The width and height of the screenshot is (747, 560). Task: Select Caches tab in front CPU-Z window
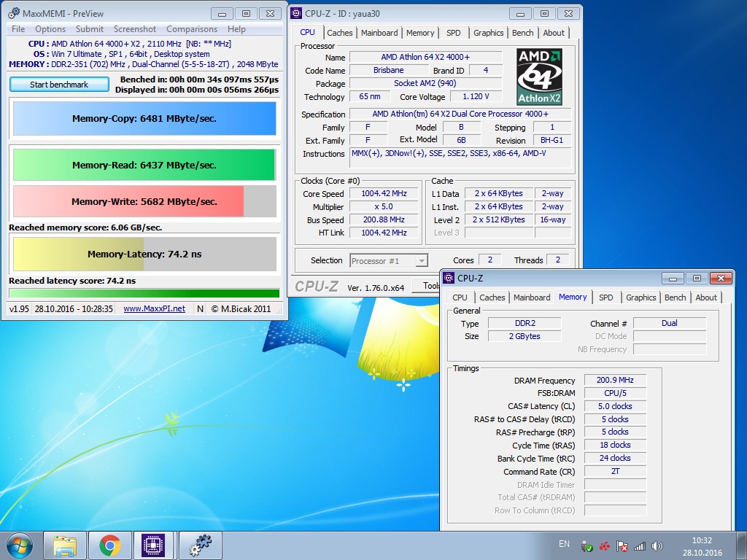tap(492, 297)
